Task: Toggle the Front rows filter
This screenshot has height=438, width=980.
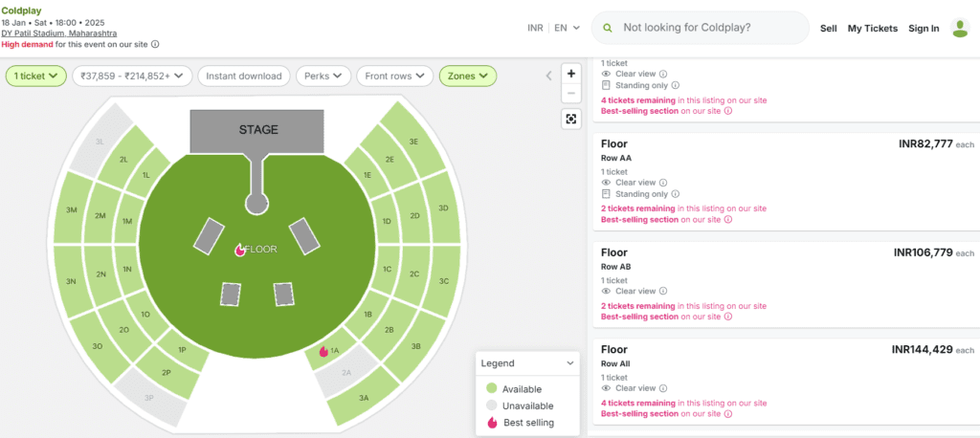Action: tap(394, 77)
